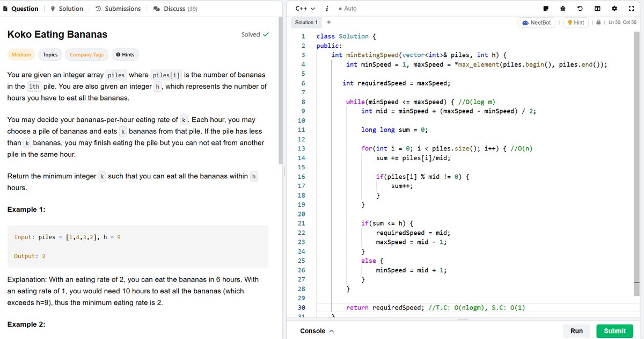Open the Hints button in the problem panel
This screenshot has height=339, width=644.
(125, 55)
